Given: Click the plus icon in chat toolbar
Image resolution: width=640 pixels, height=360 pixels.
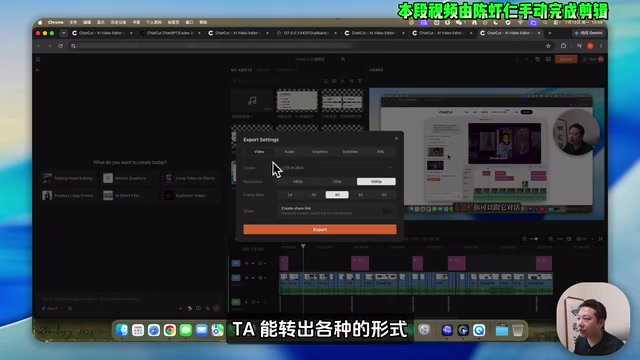Looking at the screenshot, I should pos(180,309).
